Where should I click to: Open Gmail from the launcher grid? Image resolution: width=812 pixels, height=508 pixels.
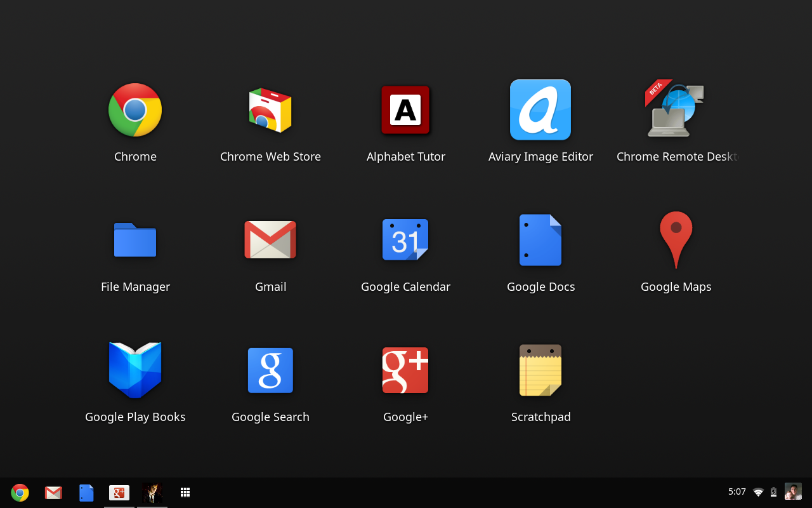(270, 239)
